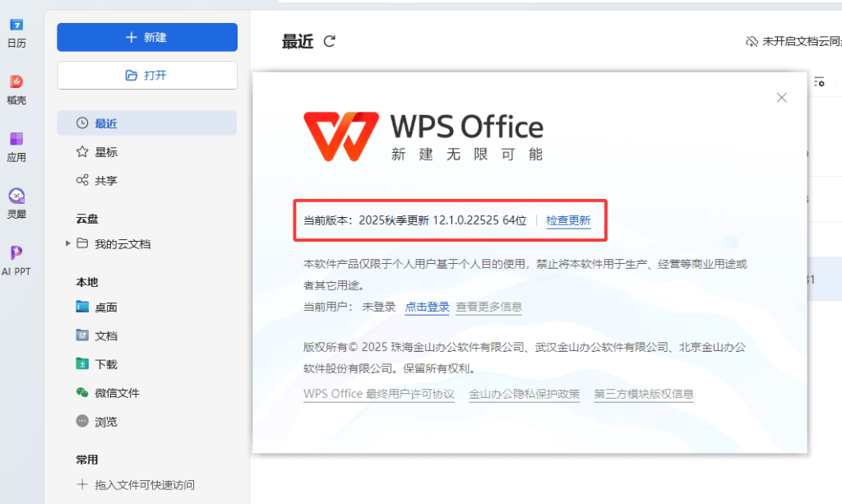Click the 点击登录 login link
The image size is (842, 504).
coord(427,307)
